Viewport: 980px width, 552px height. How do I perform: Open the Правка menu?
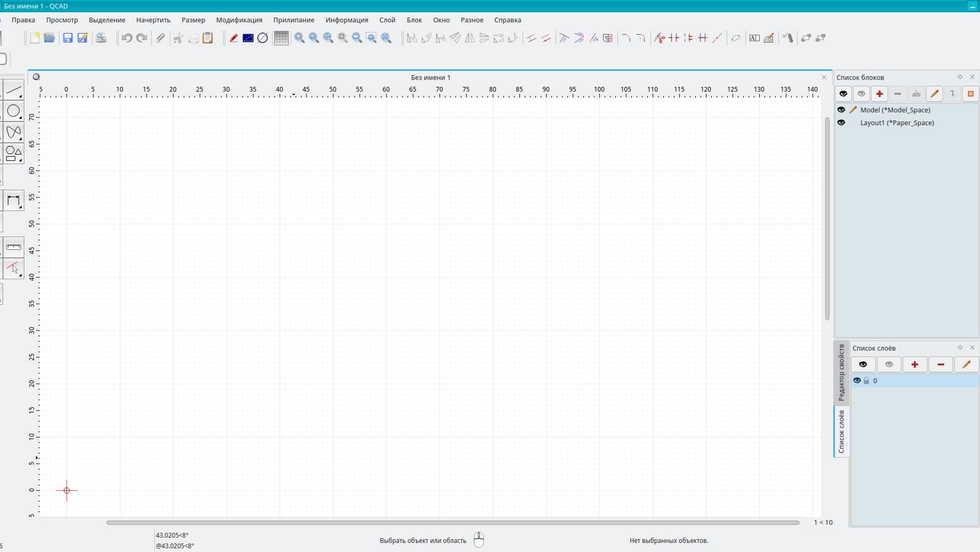pos(23,20)
